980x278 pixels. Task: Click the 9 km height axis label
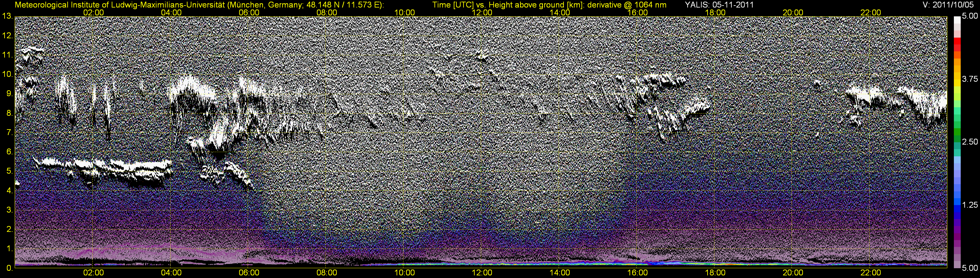pyautogui.click(x=9, y=94)
